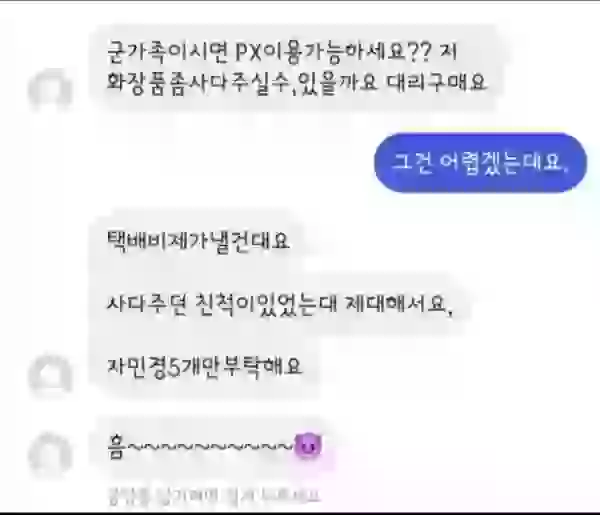
Task: Open the profile avatar beside the PX message
Action: [50, 90]
